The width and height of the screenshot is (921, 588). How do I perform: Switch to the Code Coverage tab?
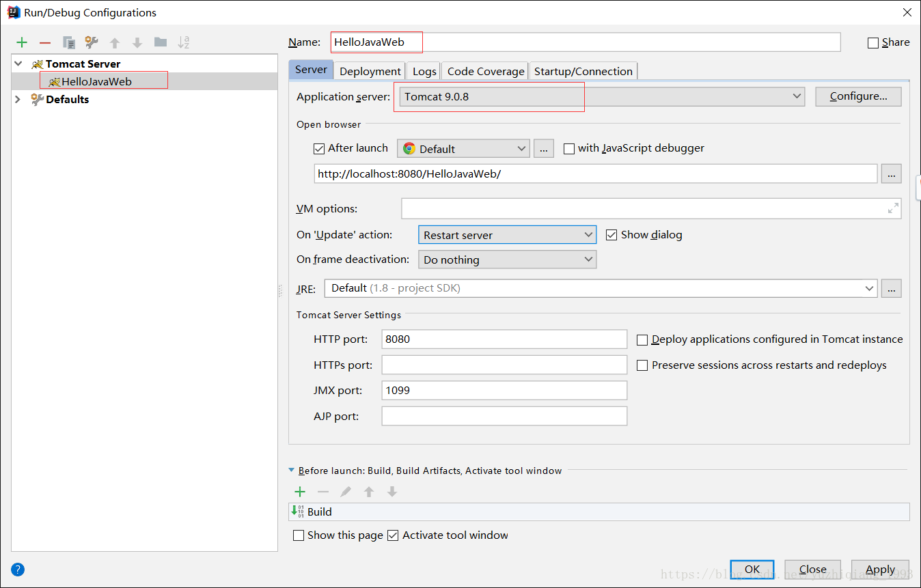486,71
